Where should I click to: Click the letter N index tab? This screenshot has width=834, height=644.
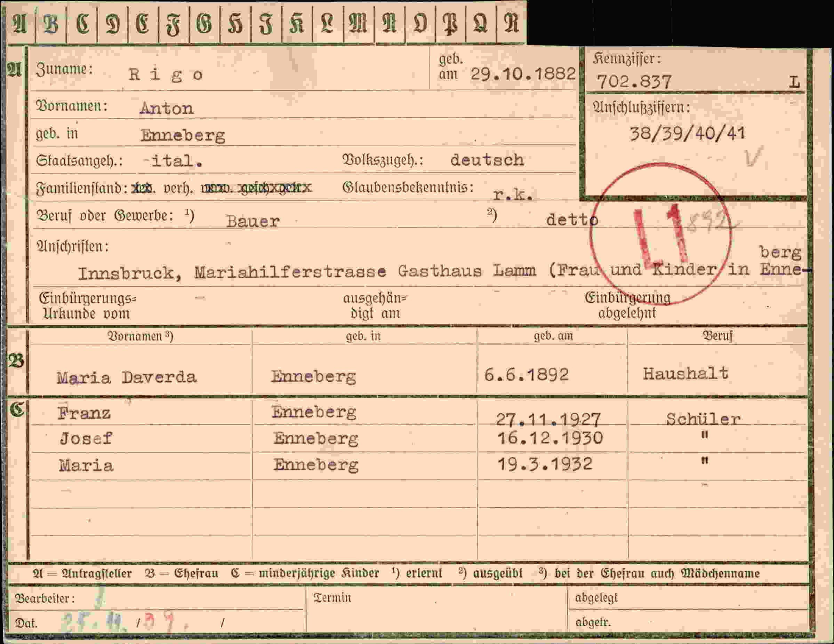[x=390, y=24]
